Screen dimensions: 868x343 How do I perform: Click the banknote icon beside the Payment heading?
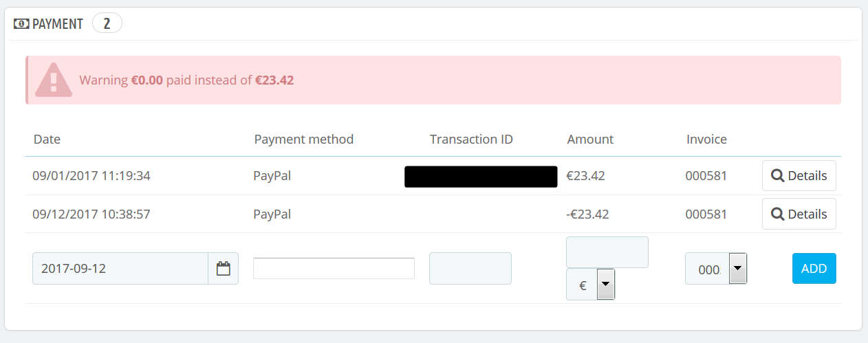click(x=21, y=24)
